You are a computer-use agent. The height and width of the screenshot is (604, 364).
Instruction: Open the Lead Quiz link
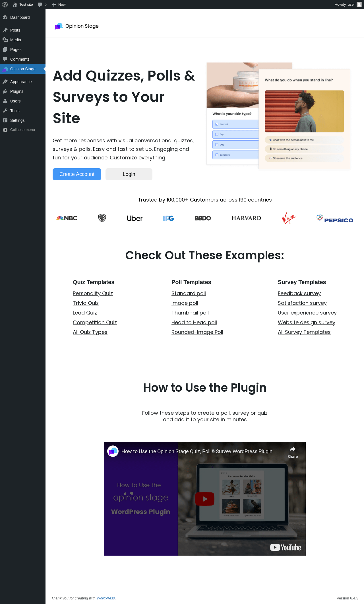pos(85,313)
